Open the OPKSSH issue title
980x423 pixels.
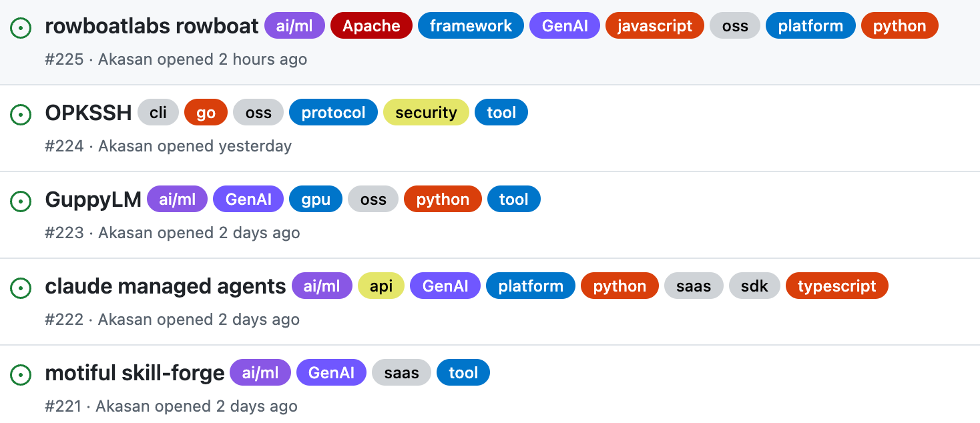point(89,113)
